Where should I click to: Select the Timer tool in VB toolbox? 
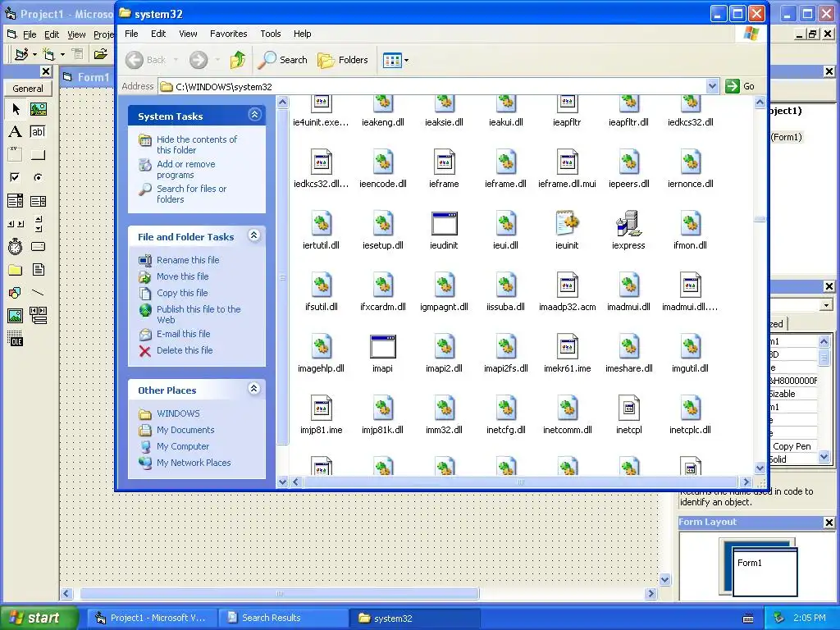pyautogui.click(x=16, y=246)
